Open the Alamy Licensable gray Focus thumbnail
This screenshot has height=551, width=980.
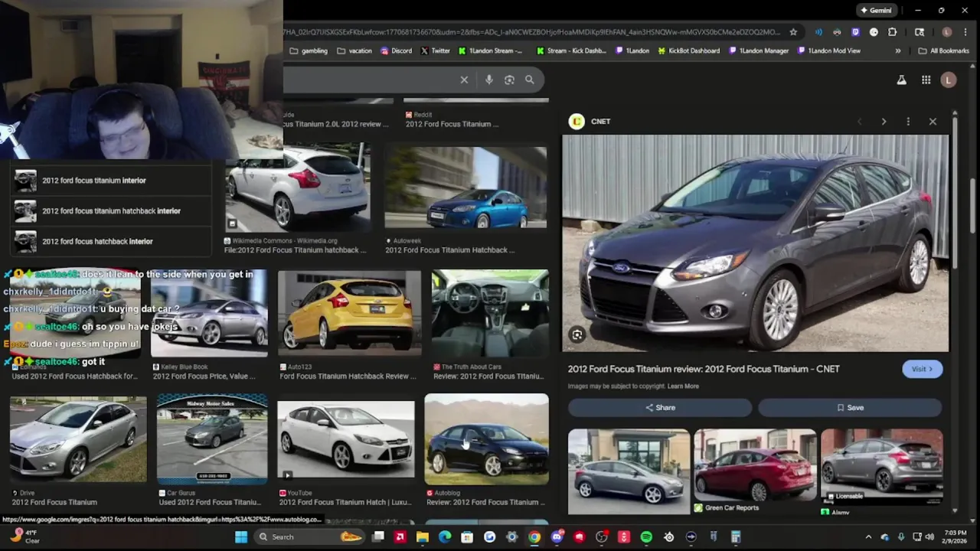click(x=881, y=465)
